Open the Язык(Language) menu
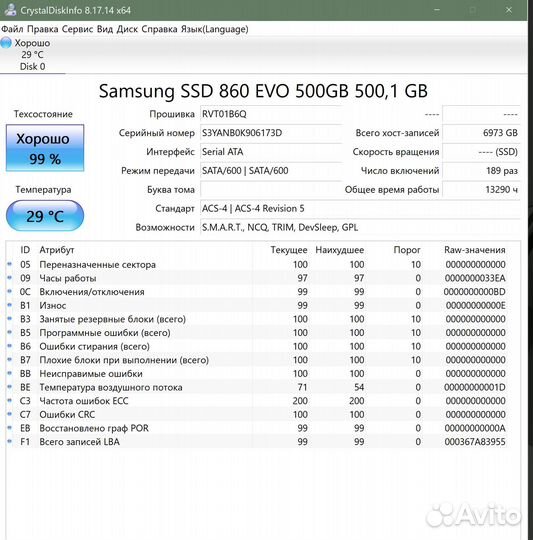This screenshot has height=540, width=533. pyautogui.click(x=215, y=29)
